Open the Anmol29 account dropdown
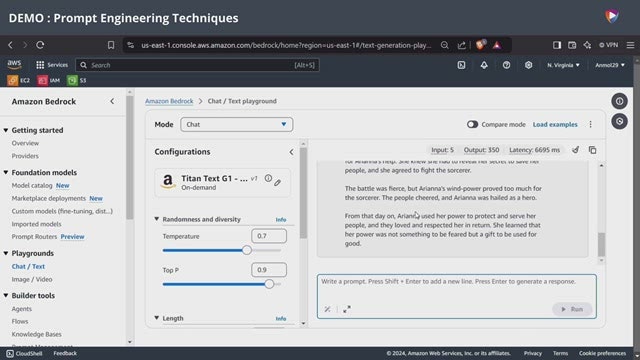 pos(610,65)
